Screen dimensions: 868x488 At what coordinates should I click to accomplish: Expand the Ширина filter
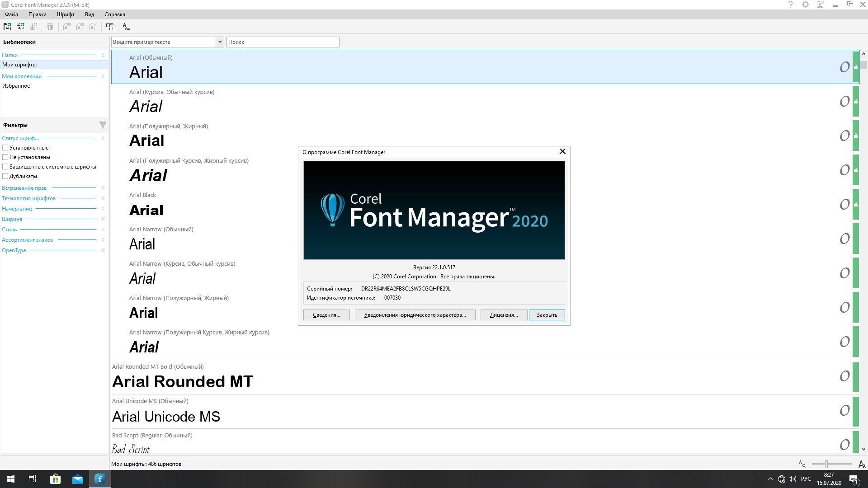coord(103,219)
